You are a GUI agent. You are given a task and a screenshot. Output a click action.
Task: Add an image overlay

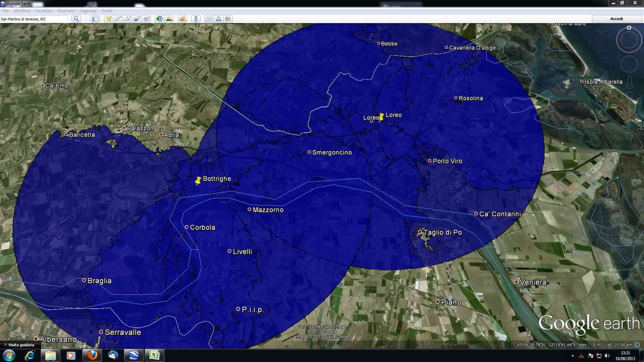[x=137, y=19]
